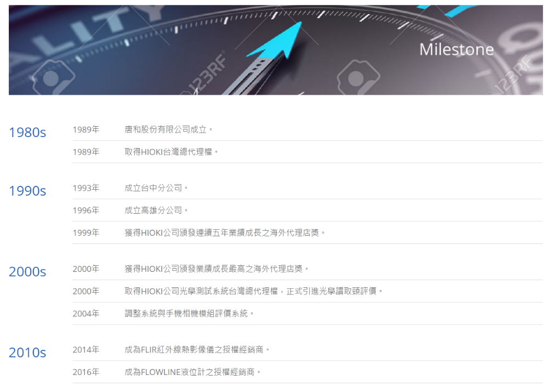
Task: Click the HIOKI光學測試系統 milestone entry
Action: [x=253, y=291]
